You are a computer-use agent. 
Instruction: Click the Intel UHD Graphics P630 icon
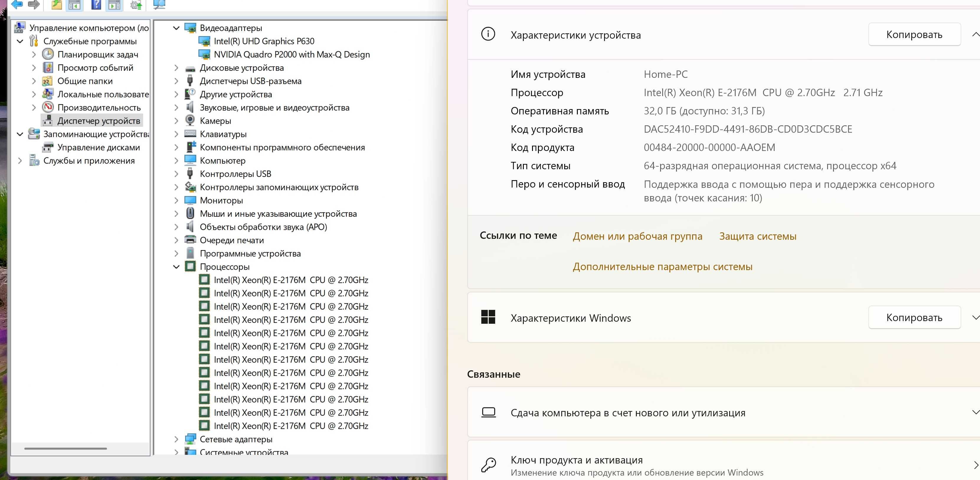205,41
